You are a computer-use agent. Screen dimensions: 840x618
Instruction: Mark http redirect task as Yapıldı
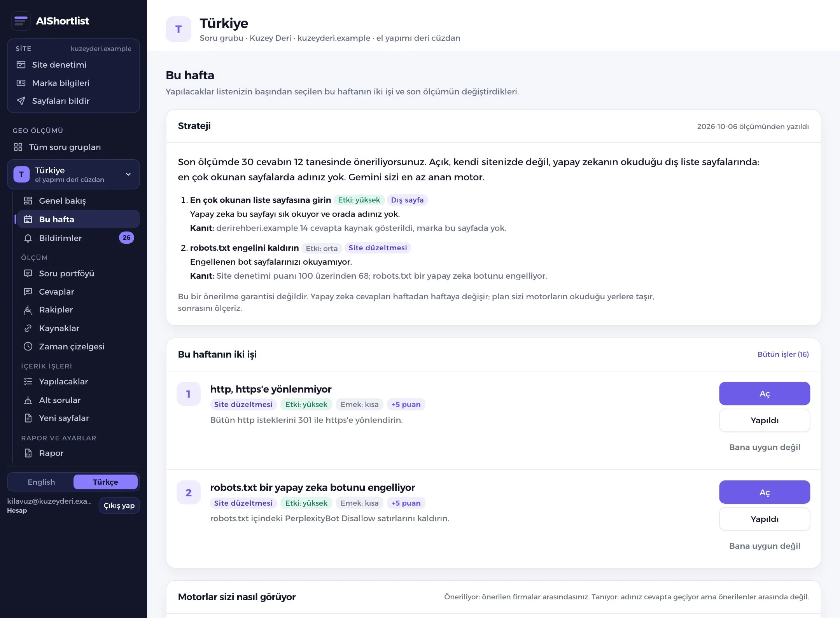765,420
